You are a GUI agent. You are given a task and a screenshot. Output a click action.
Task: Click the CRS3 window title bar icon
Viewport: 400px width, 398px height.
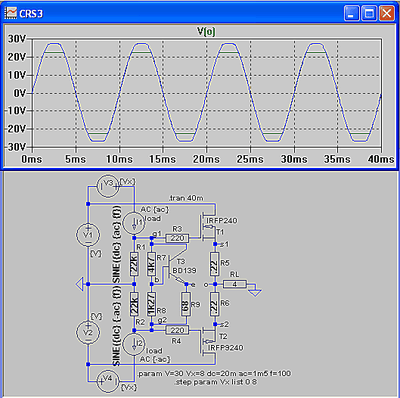[x=10, y=13]
